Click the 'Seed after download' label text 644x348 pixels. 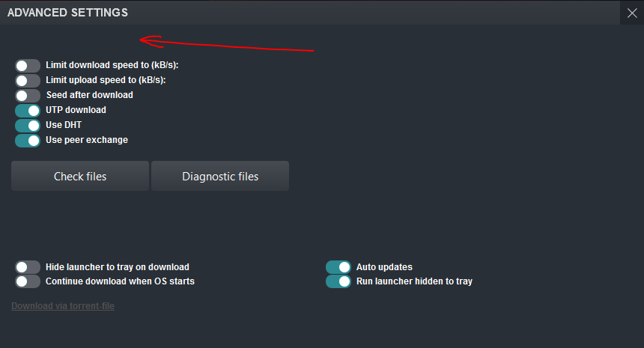(x=90, y=95)
